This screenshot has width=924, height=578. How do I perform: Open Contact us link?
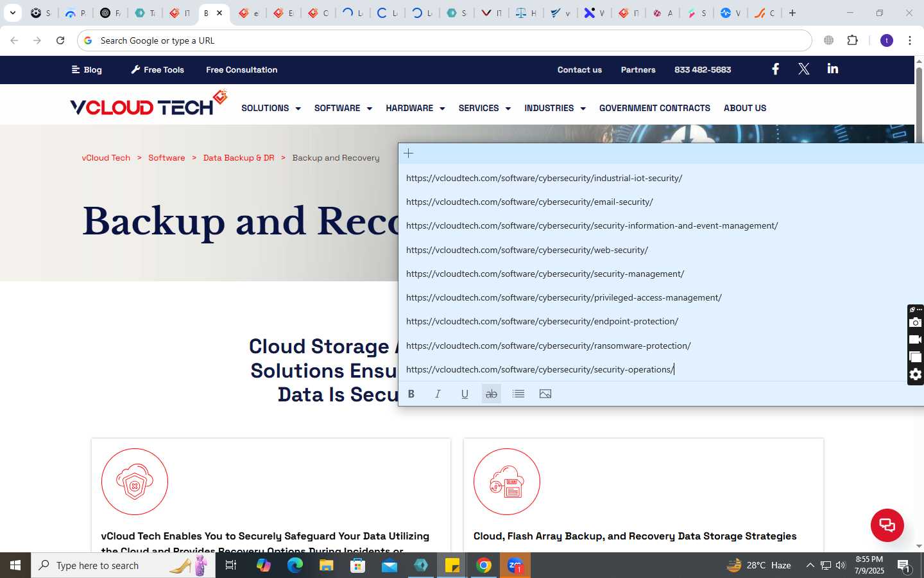point(579,70)
